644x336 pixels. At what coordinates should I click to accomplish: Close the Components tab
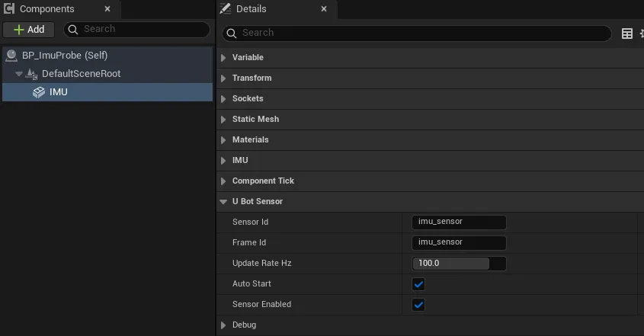(107, 8)
